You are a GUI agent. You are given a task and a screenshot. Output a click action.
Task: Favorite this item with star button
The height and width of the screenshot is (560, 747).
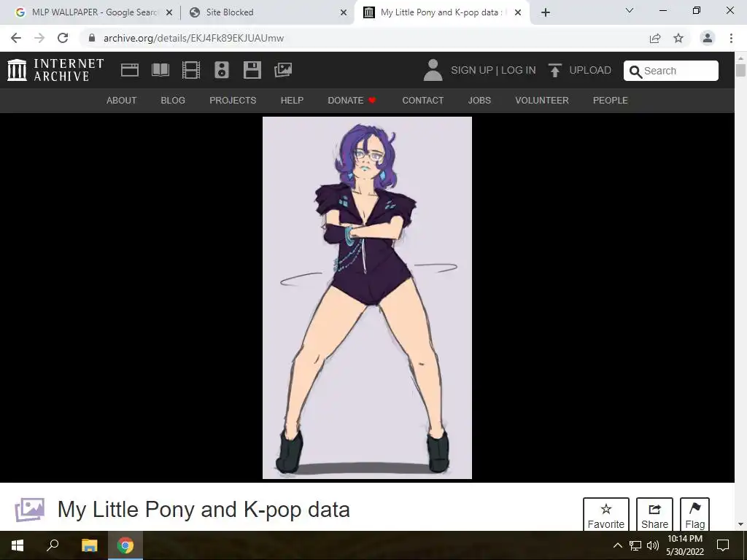(x=606, y=514)
